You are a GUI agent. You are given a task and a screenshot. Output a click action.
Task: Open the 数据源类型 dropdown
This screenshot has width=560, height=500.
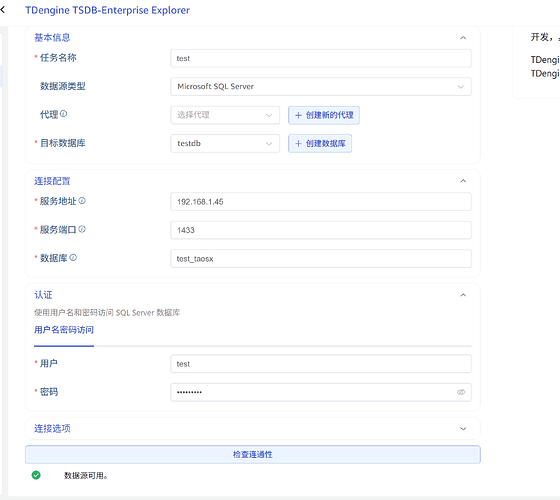coord(321,86)
